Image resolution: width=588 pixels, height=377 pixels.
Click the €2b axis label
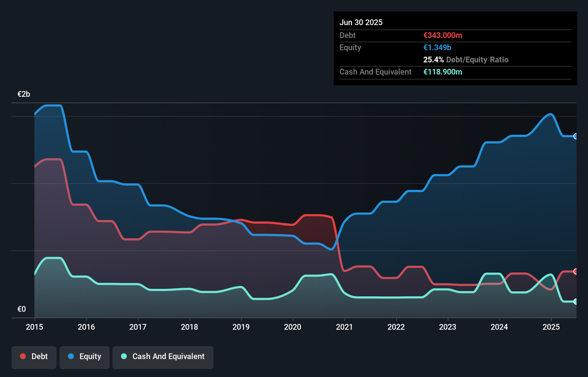pos(24,94)
